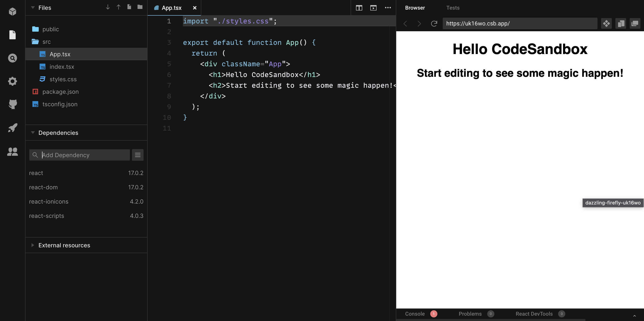Click the react-ionicons dependency entry

(x=49, y=201)
